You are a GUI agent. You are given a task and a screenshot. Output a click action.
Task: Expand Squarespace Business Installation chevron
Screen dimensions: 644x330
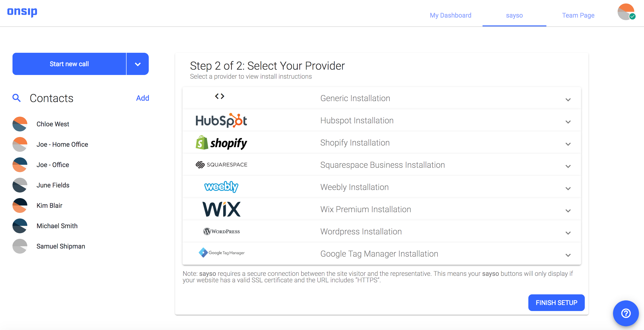[x=568, y=166]
